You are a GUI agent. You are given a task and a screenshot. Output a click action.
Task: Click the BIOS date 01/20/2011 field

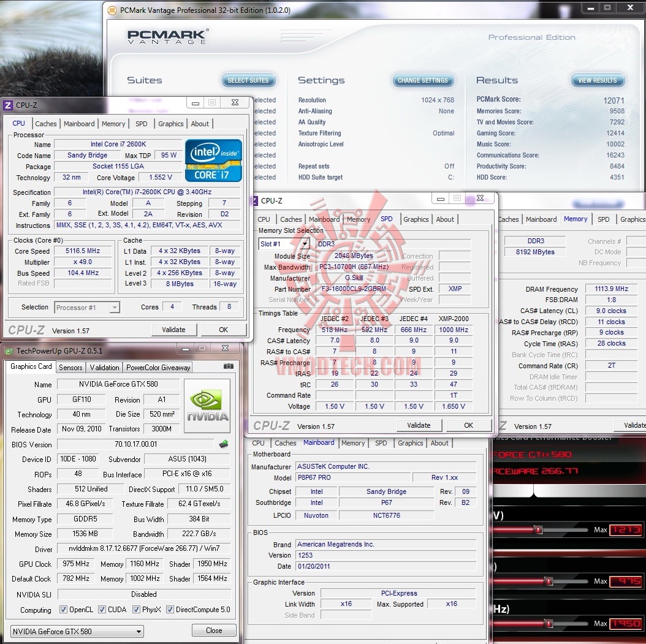pyautogui.click(x=386, y=566)
